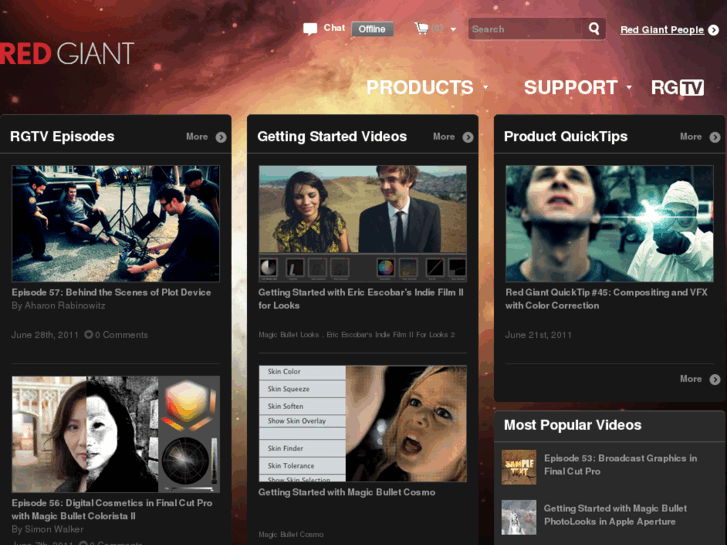Expand the cart dropdown arrow

453,29
